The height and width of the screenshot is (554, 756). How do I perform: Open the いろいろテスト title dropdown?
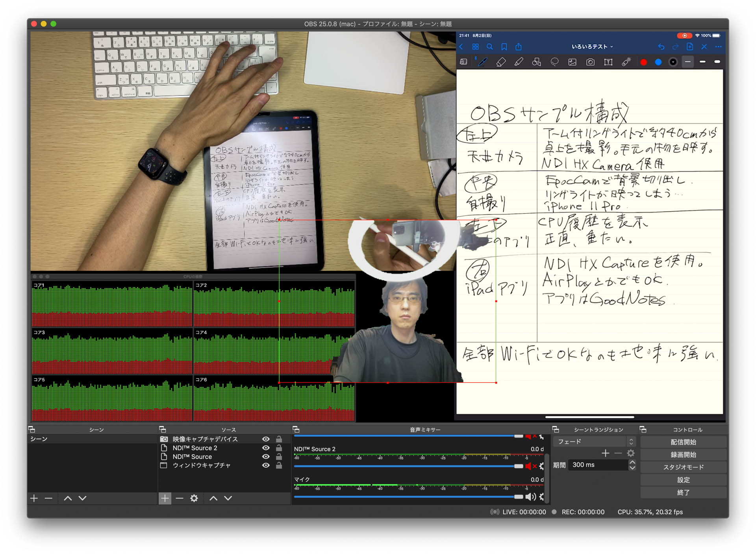[592, 46]
